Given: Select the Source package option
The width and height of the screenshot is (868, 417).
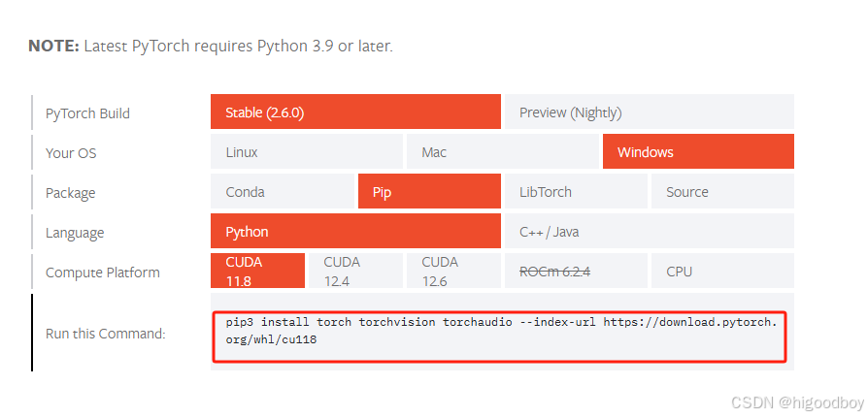Looking at the screenshot, I should tap(722, 191).
